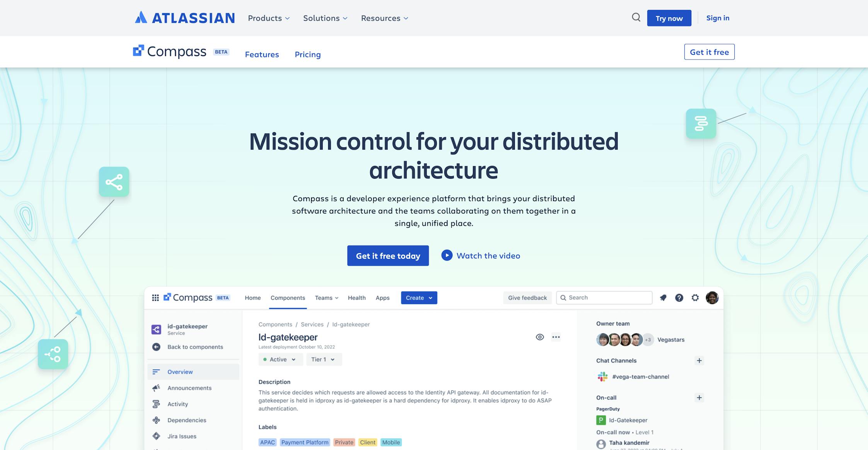Click the Activity sidebar icon
The width and height of the screenshot is (868, 450).
coord(156,404)
